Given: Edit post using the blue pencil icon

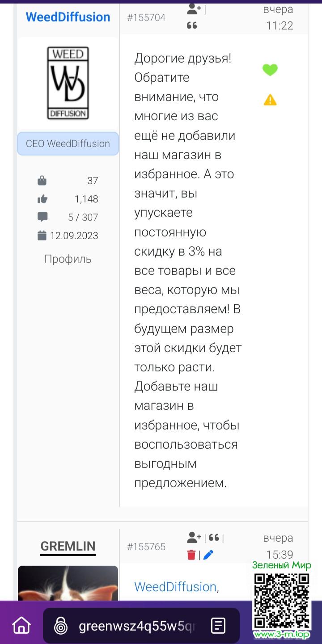Looking at the screenshot, I should pos(208,555).
